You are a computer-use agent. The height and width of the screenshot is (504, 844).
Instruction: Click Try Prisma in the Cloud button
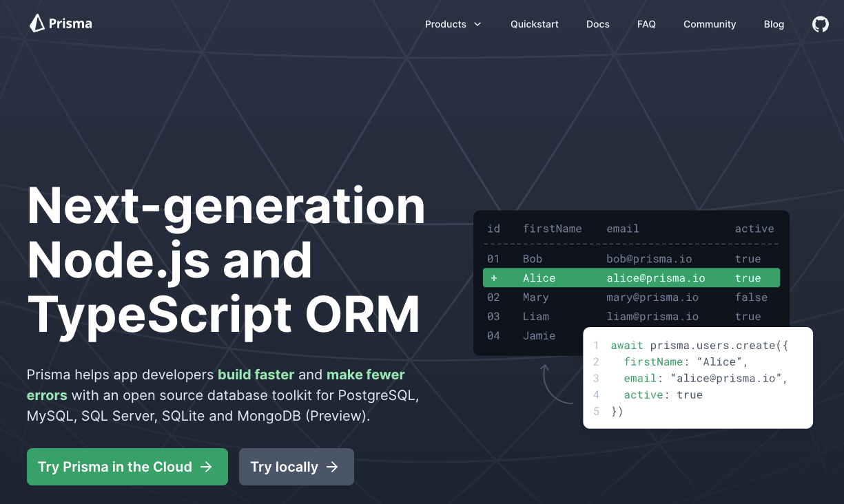[x=127, y=467]
